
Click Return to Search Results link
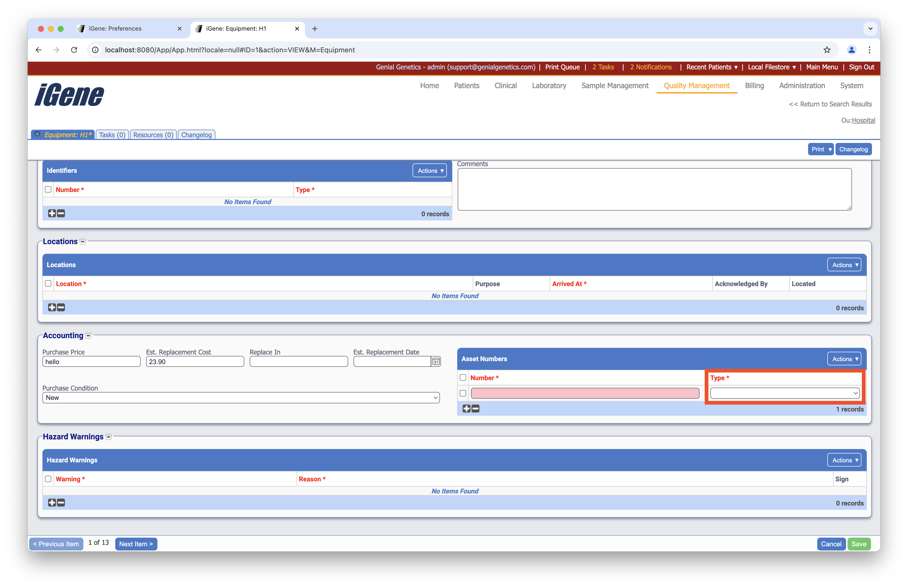coord(830,104)
